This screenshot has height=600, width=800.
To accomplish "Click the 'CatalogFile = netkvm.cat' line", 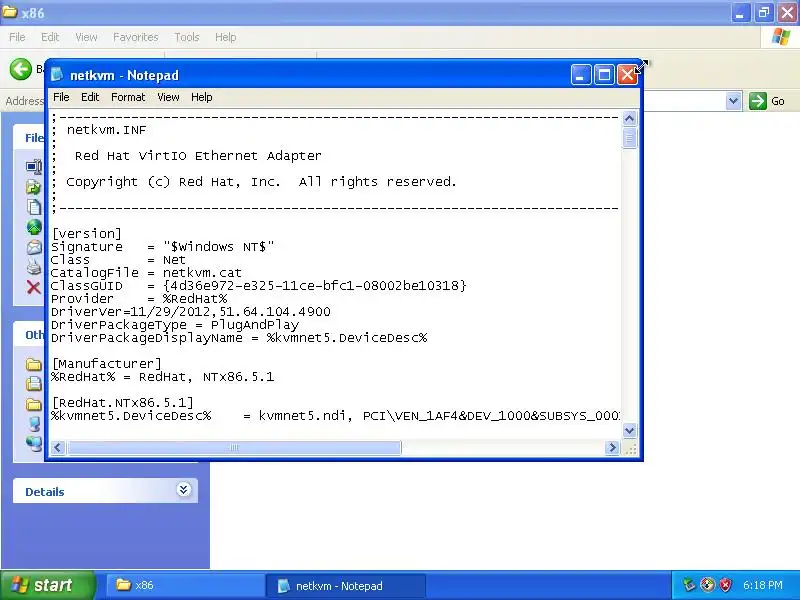I will [x=146, y=273].
